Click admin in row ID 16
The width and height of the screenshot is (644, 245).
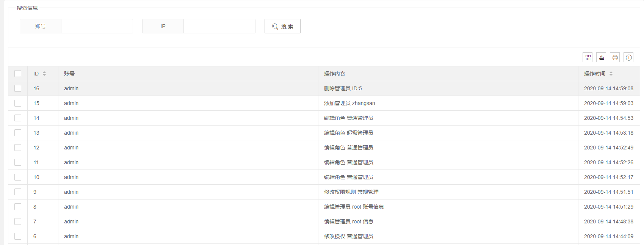click(71, 88)
